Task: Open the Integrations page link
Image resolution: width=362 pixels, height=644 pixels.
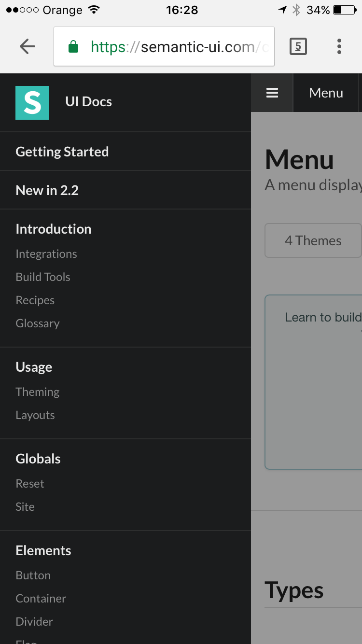Action: (x=46, y=254)
